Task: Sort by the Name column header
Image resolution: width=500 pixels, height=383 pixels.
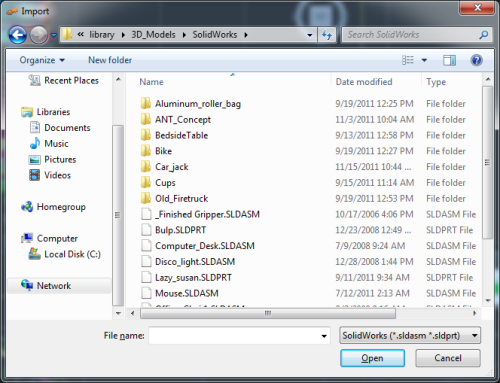Action: [151, 82]
